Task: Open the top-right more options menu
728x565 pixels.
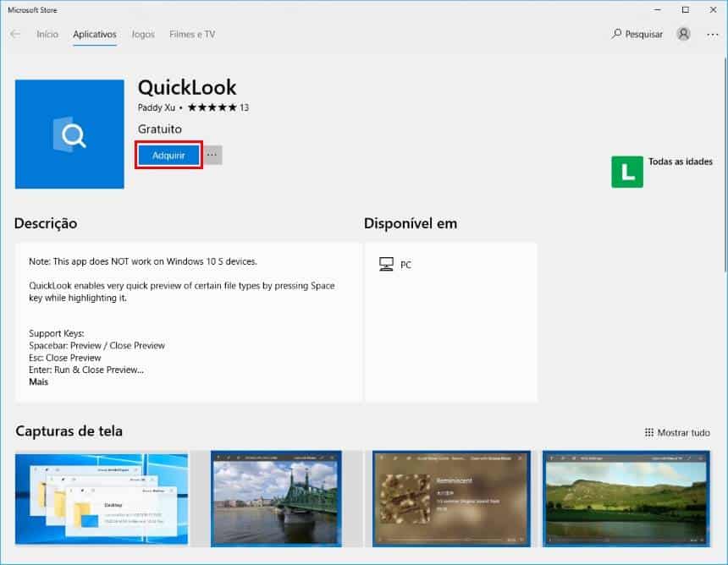Action: point(712,35)
